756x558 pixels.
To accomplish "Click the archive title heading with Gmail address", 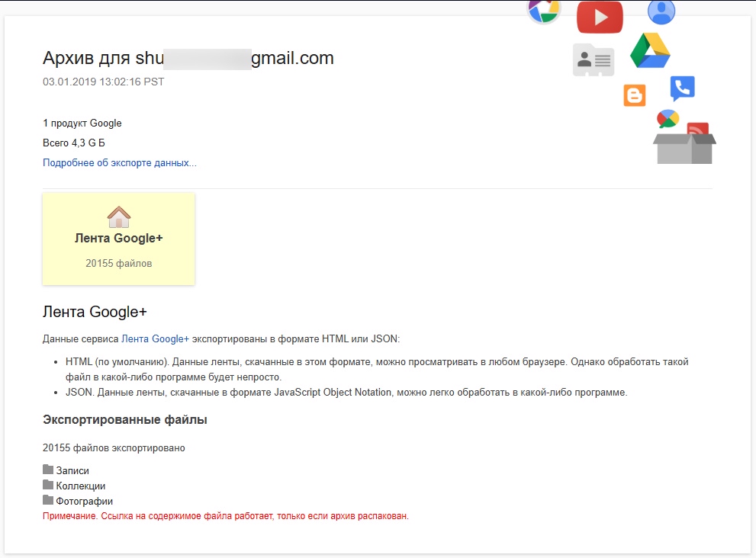I will point(188,58).
